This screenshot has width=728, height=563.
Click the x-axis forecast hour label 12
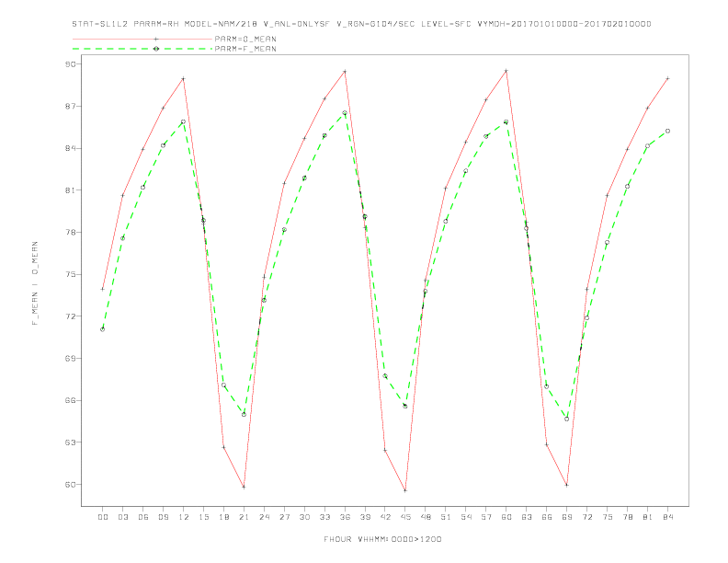(x=184, y=517)
